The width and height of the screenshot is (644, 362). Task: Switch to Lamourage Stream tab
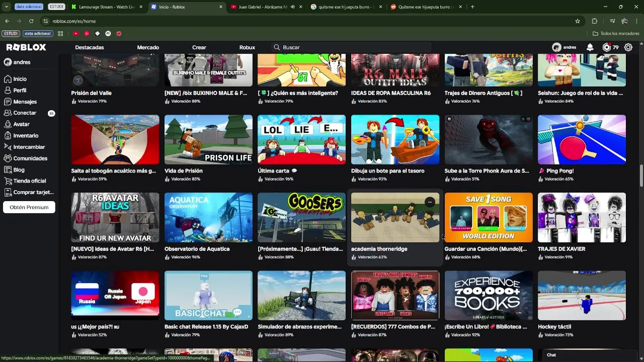107,7
